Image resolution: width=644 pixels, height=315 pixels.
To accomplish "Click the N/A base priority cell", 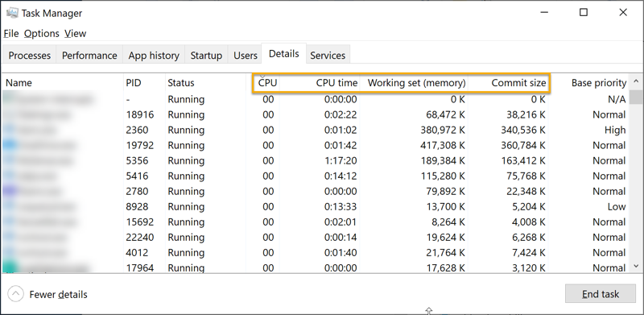I will coord(617,99).
